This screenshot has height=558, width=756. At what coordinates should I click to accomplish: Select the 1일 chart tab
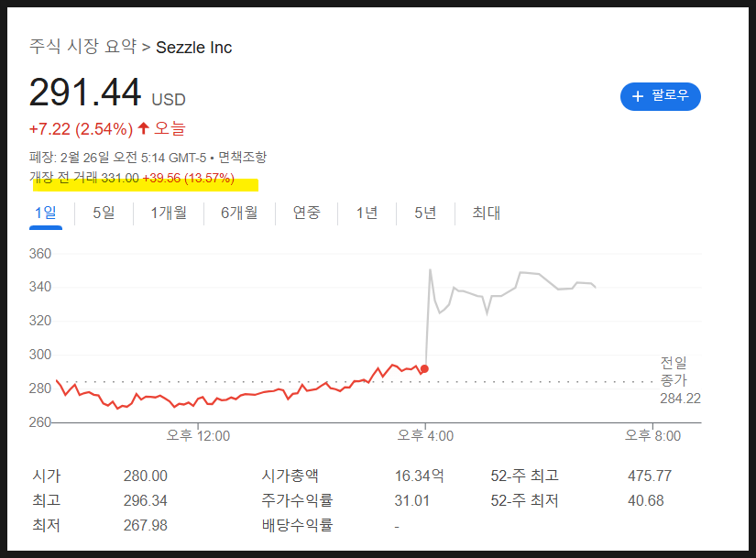(45, 213)
